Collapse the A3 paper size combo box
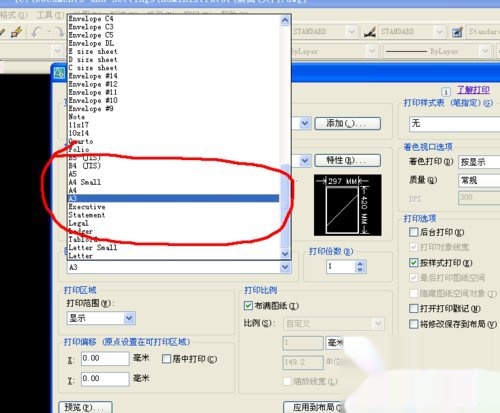The image size is (500, 413). pos(285,267)
